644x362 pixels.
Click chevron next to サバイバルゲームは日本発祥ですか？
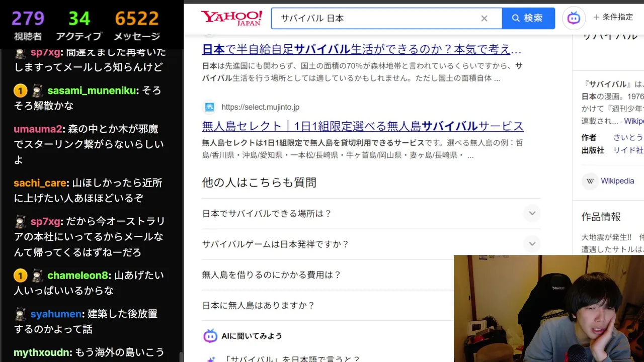tap(532, 244)
